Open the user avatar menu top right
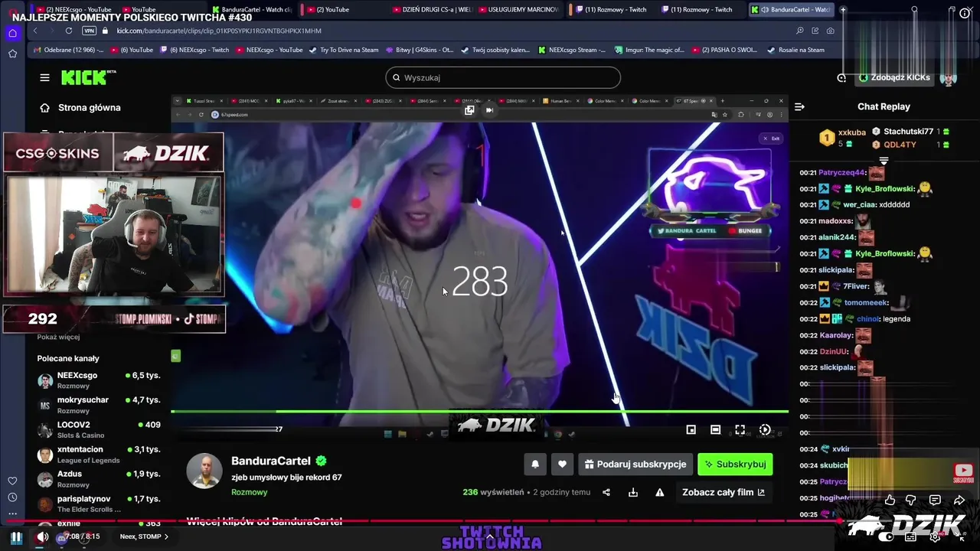 click(949, 78)
